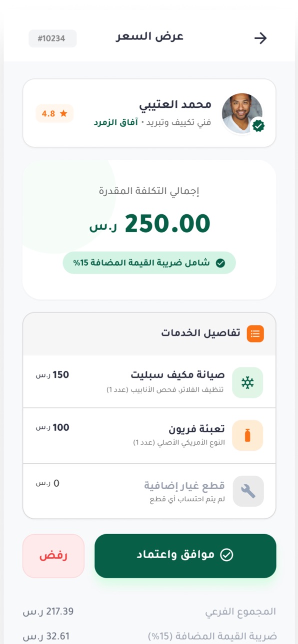Tap the back arrow in header
Screen dimensions: 298x644
pyautogui.click(x=260, y=38)
